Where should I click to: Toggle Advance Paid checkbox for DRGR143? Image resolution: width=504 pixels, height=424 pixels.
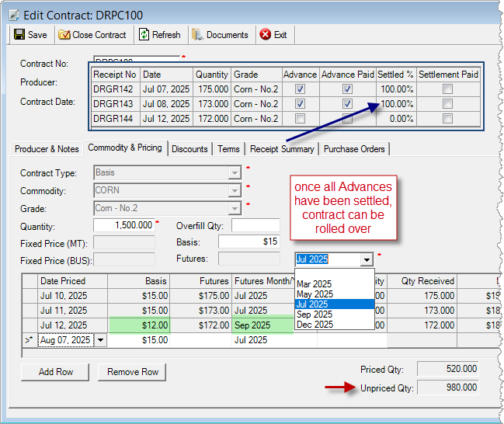pyautogui.click(x=347, y=104)
